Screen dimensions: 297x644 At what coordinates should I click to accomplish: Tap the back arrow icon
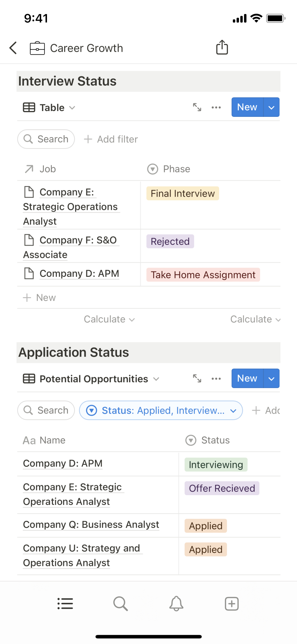[13, 48]
